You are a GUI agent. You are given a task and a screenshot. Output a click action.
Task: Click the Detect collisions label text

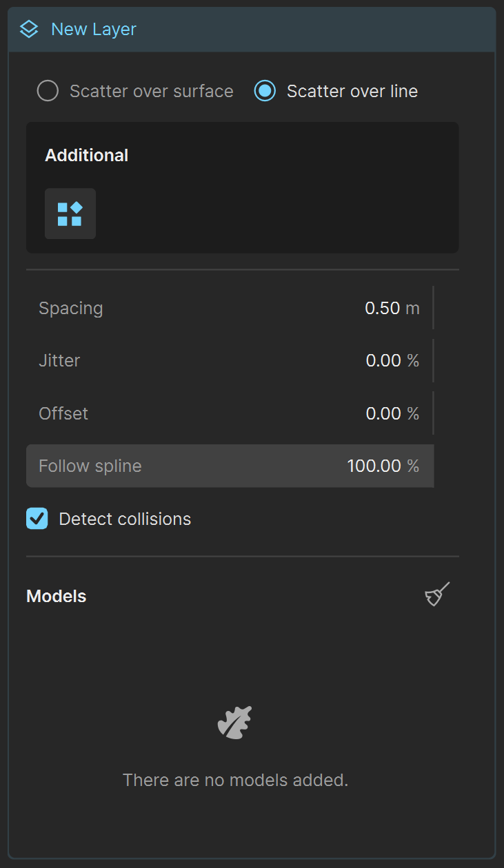pos(125,519)
